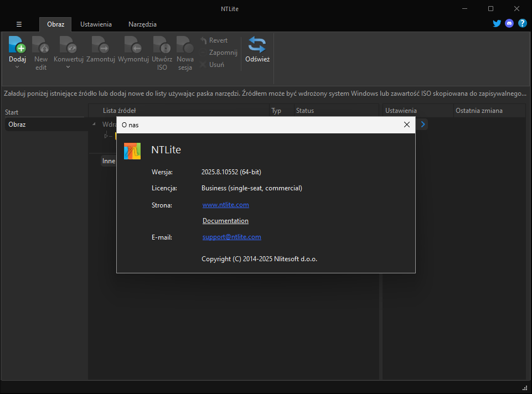Open the Discord icon link
This screenshot has width=532, height=394.
509,23
